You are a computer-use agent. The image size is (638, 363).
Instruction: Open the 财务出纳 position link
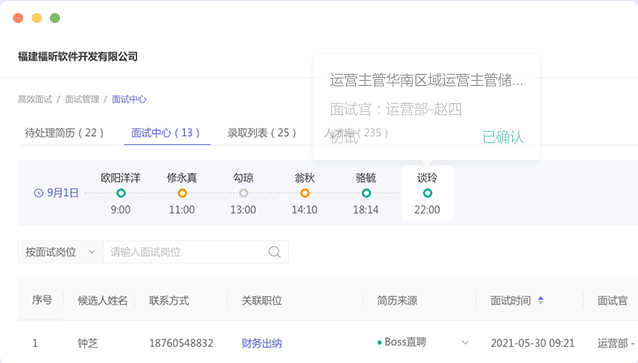tap(262, 343)
